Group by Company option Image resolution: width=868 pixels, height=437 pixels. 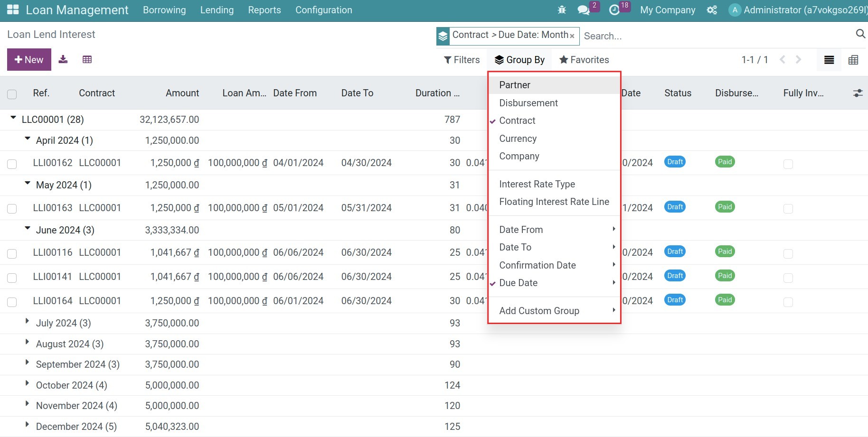click(554, 156)
